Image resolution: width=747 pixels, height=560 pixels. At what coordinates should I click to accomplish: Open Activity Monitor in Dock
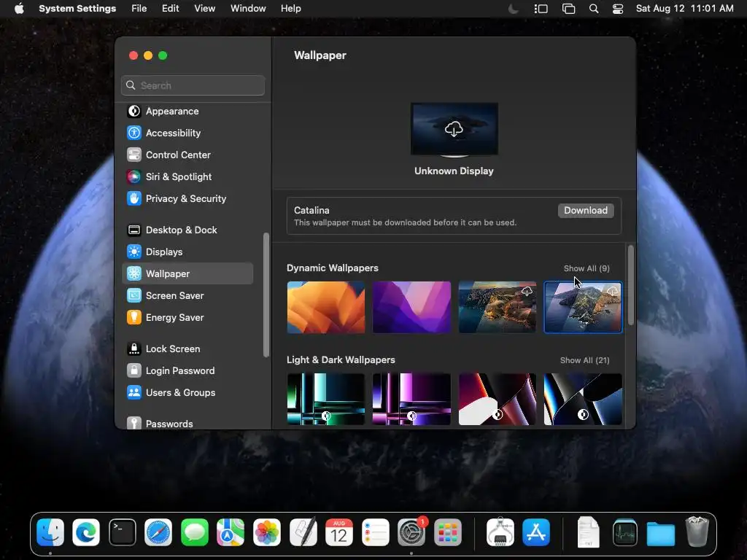625,532
